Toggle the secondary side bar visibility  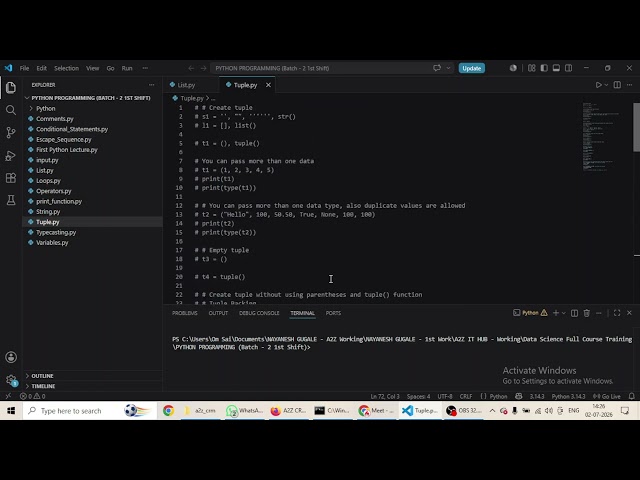tap(569, 68)
